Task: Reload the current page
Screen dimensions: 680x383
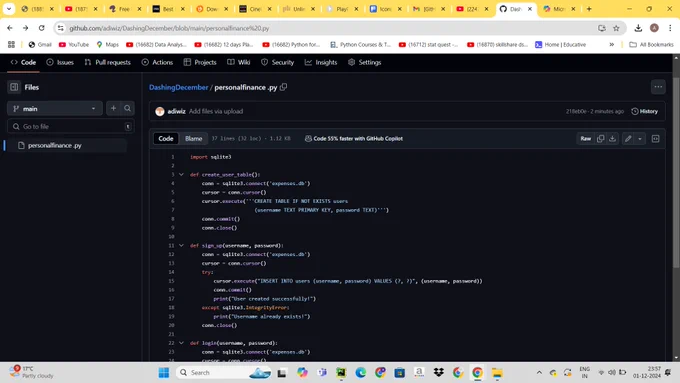Action: [x=42, y=28]
